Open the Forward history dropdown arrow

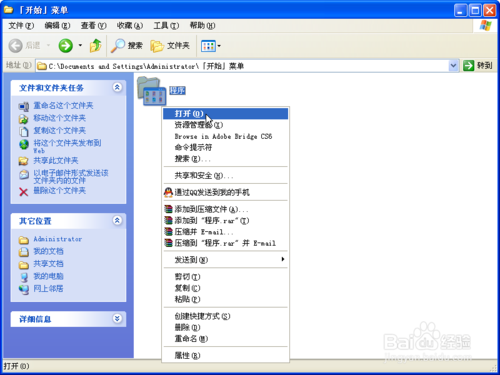point(80,45)
